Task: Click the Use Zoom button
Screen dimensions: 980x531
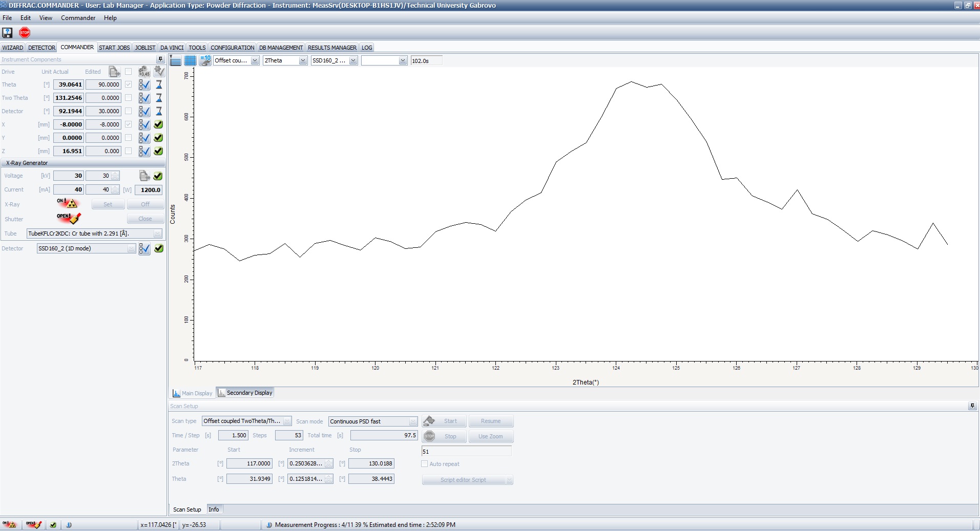Action: tap(490, 436)
